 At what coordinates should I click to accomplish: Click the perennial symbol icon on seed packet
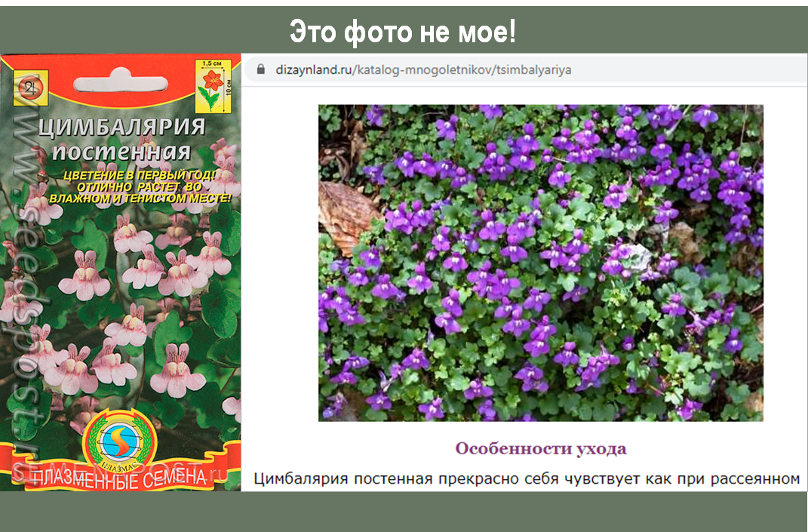click(x=30, y=88)
